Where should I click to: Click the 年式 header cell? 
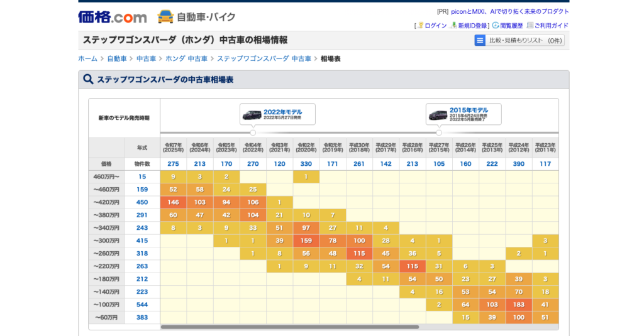[142, 148]
